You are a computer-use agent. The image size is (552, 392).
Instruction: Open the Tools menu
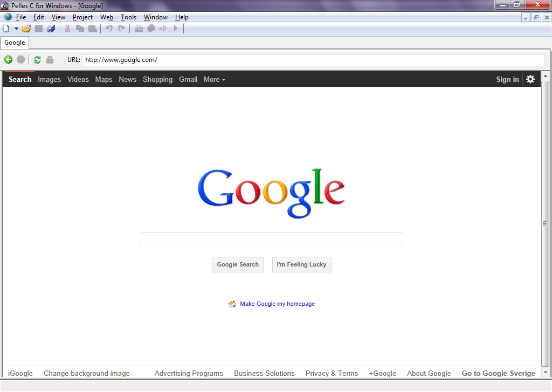click(128, 17)
